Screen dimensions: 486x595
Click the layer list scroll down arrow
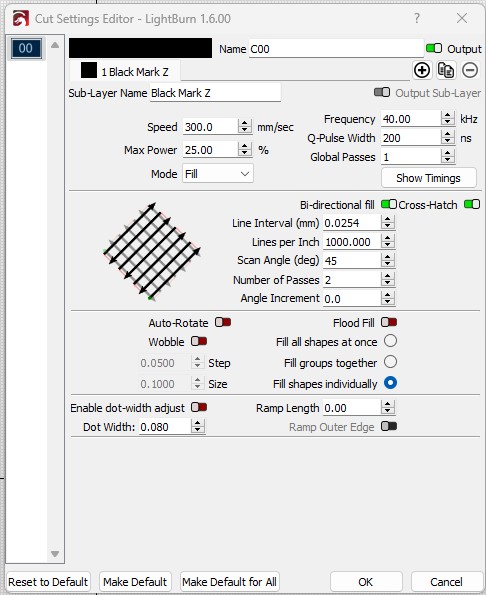pyautogui.click(x=55, y=554)
